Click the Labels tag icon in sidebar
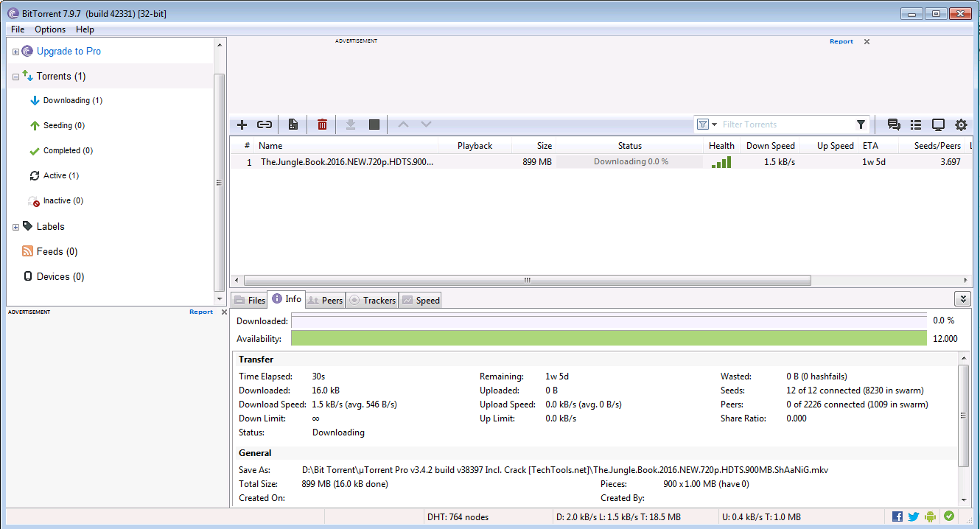Viewport: 980px width, 529px height. point(27,226)
